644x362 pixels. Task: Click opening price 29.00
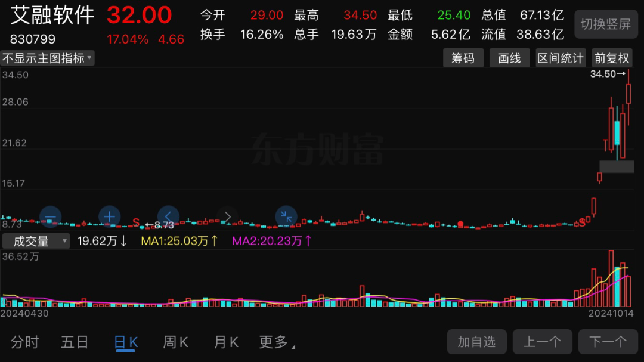pos(267,16)
